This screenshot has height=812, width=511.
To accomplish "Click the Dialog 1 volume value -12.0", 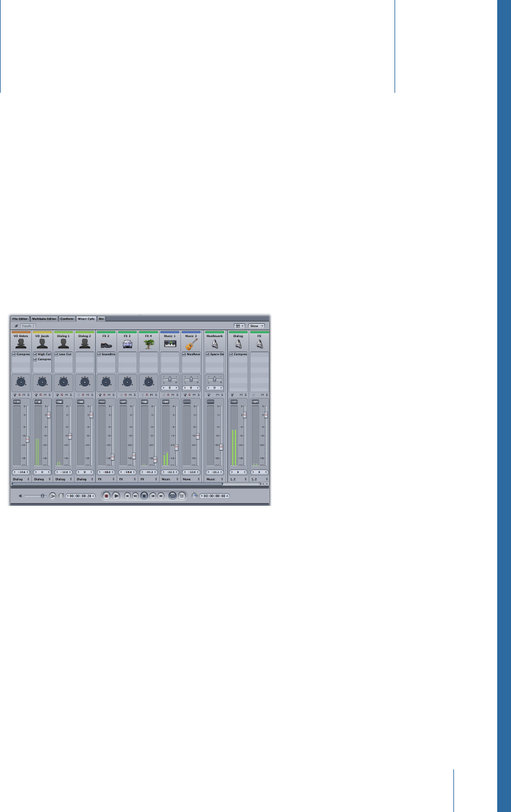I will [63, 471].
